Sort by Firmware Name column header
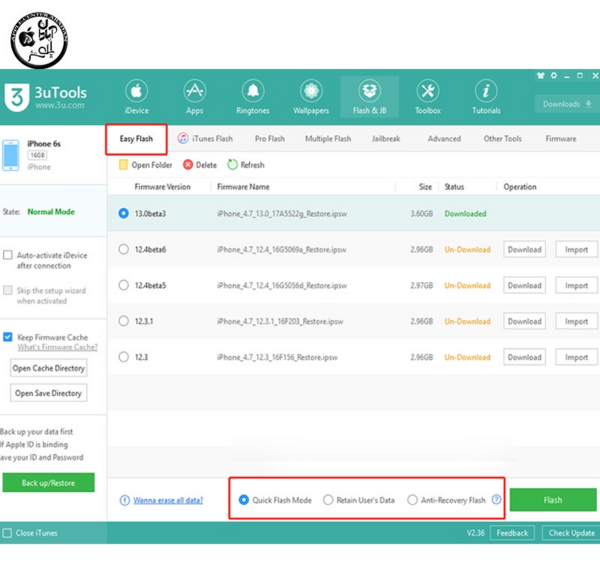The image size is (600, 574). 243,187
